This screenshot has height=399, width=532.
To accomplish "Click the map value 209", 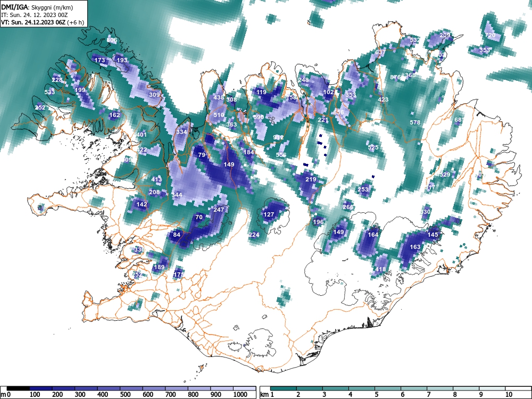I will [445, 35].
